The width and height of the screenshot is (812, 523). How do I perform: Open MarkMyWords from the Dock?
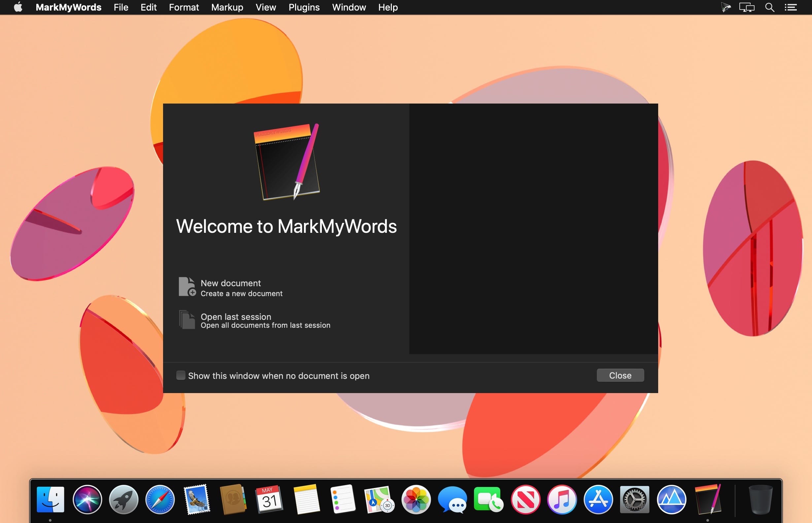(x=708, y=499)
